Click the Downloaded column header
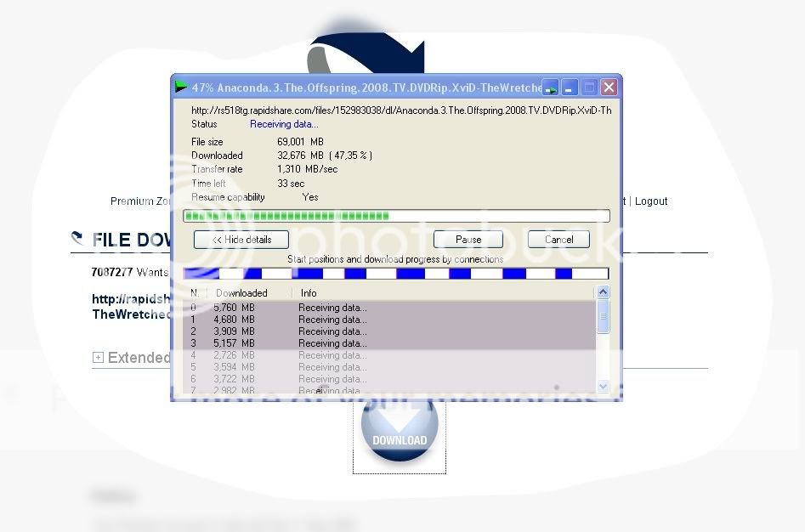 coord(242,293)
